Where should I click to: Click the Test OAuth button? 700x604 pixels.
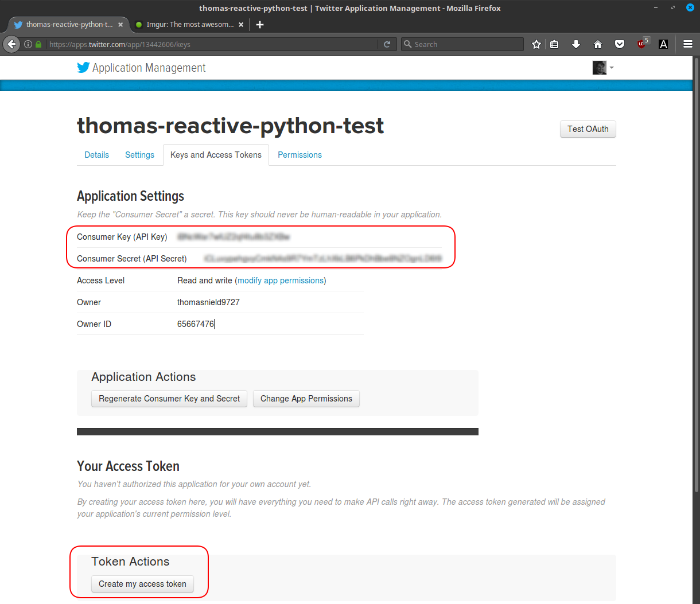point(588,129)
